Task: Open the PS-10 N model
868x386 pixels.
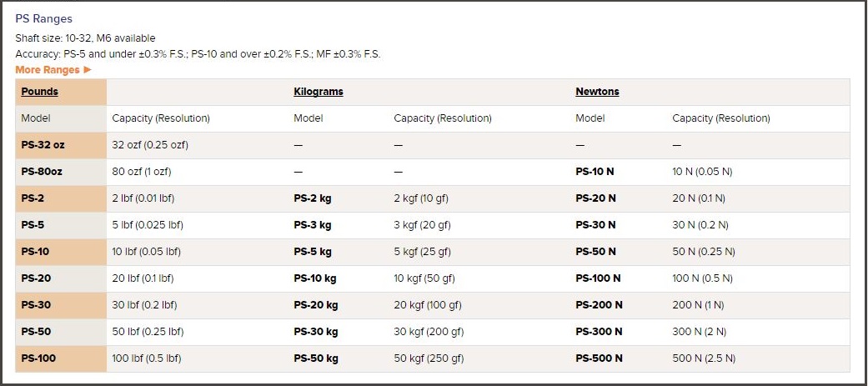Action: pyautogui.click(x=595, y=172)
